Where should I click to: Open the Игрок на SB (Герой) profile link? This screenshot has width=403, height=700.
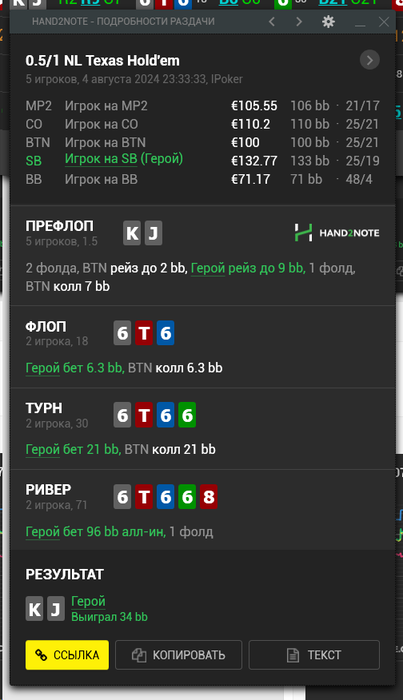point(124,159)
